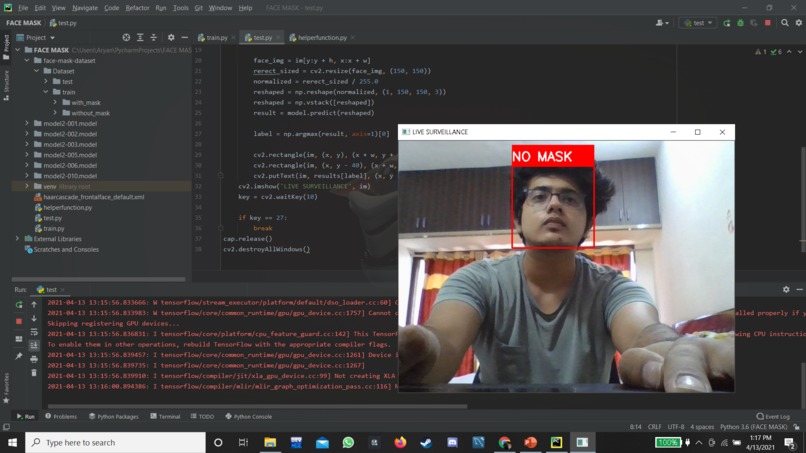
Task: Open WhatsApp from taskbar
Action: point(348,442)
